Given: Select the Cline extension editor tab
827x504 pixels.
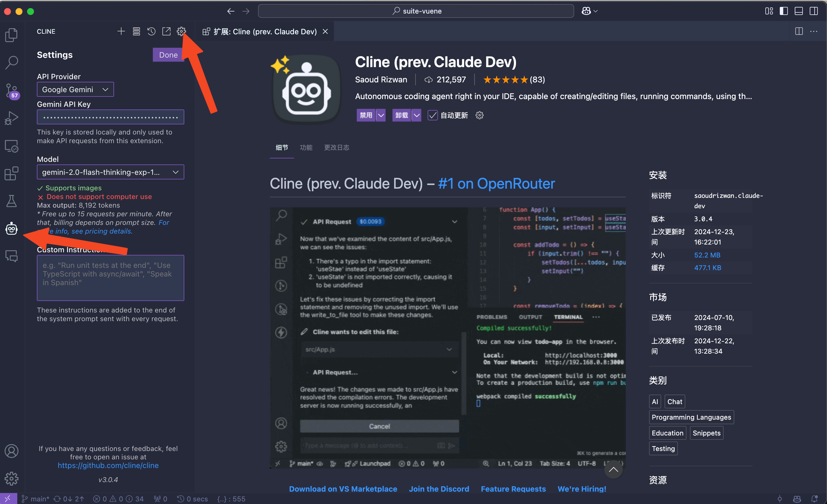Looking at the screenshot, I should pos(264,31).
